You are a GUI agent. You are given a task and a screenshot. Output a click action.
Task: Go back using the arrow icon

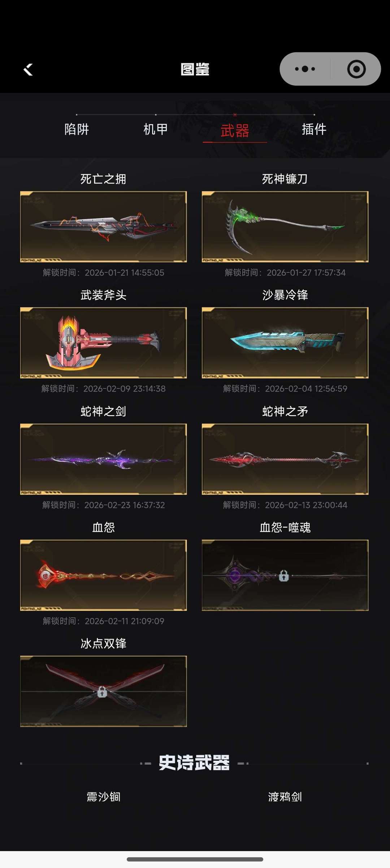coord(28,69)
